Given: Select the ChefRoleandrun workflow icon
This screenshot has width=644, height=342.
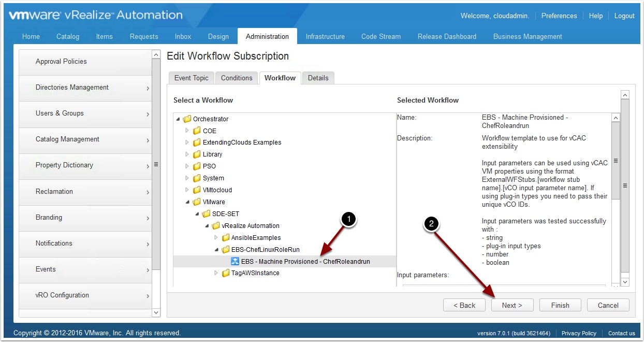Looking at the screenshot, I should coord(235,262).
